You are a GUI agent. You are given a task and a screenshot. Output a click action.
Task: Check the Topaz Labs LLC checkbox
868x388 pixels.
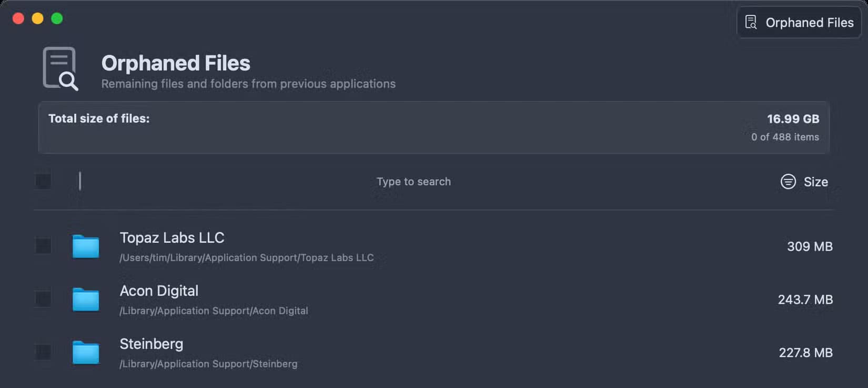coord(43,246)
